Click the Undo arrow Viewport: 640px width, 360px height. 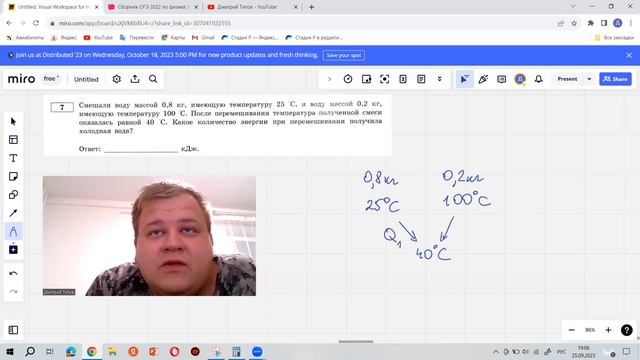tap(13, 273)
